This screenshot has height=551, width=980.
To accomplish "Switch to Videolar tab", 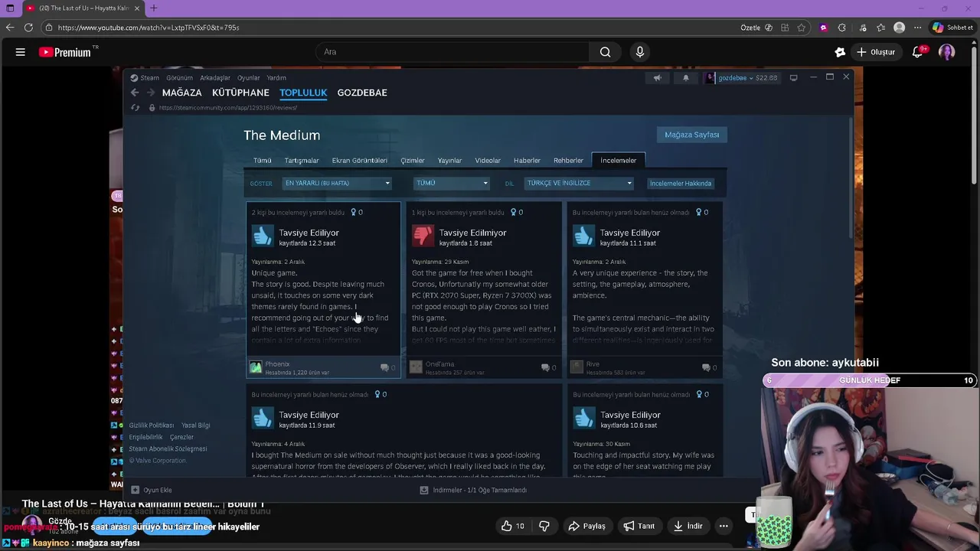I will pos(488,161).
